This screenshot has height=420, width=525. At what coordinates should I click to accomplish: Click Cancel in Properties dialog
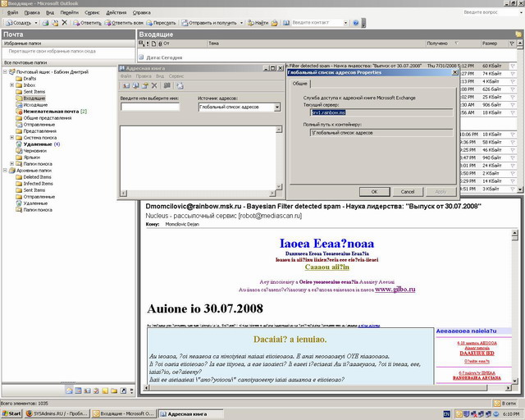tap(408, 192)
